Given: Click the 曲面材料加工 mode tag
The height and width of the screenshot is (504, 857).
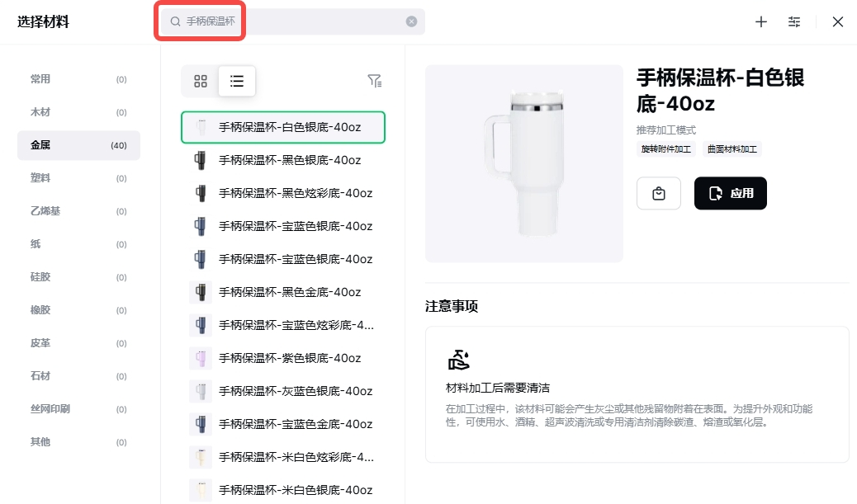Looking at the screenshot, I should click(732, 149).
